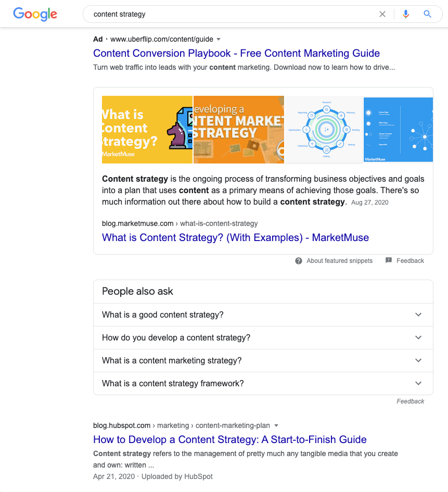The image size is (448, 492).
Task: Click the Google logo
Action: [35, 14]
